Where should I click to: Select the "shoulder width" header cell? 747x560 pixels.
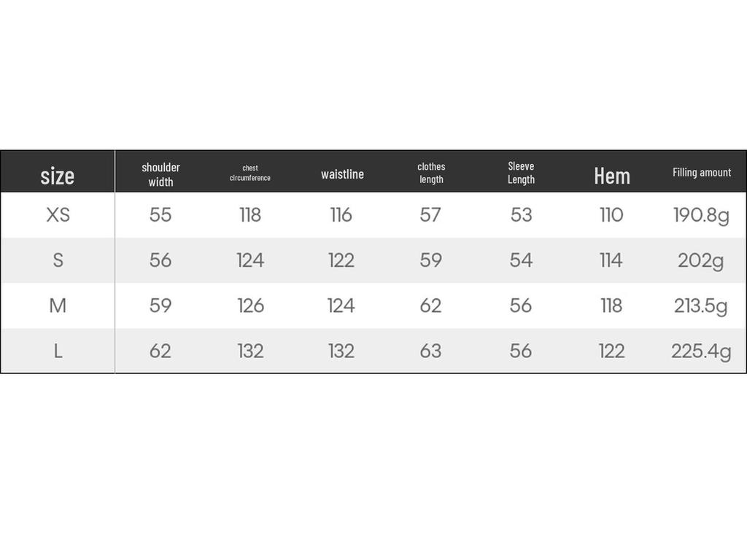tap(160, 174)
